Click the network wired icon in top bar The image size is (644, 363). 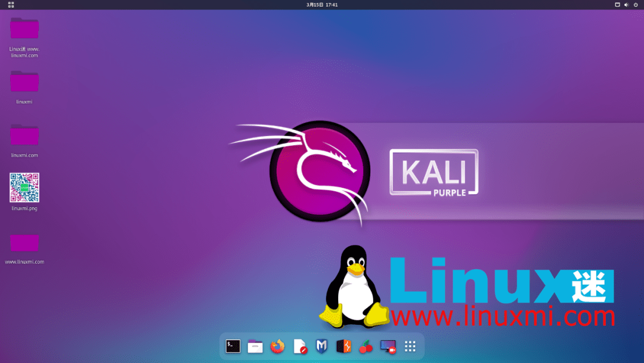tap(617, 5)
